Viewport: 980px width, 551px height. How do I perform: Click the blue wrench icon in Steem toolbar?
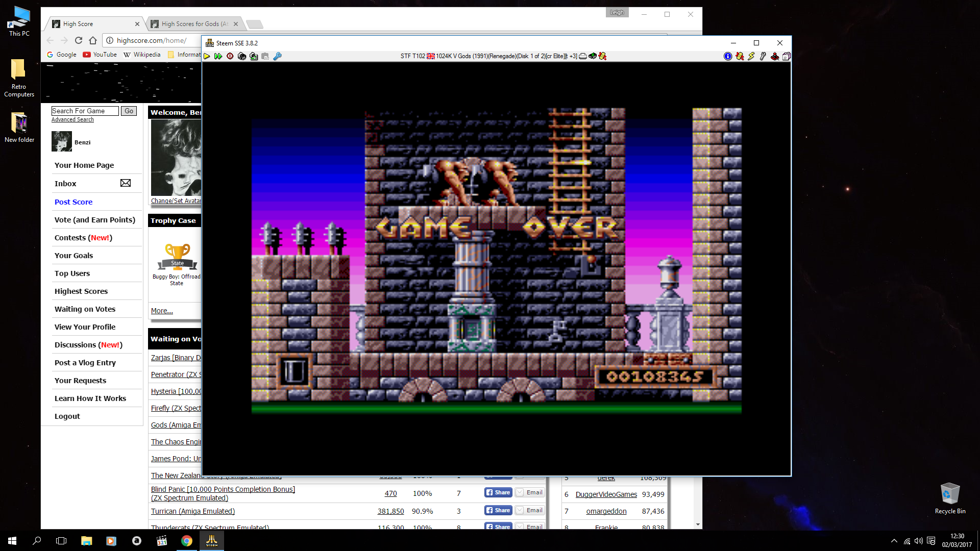277,56
